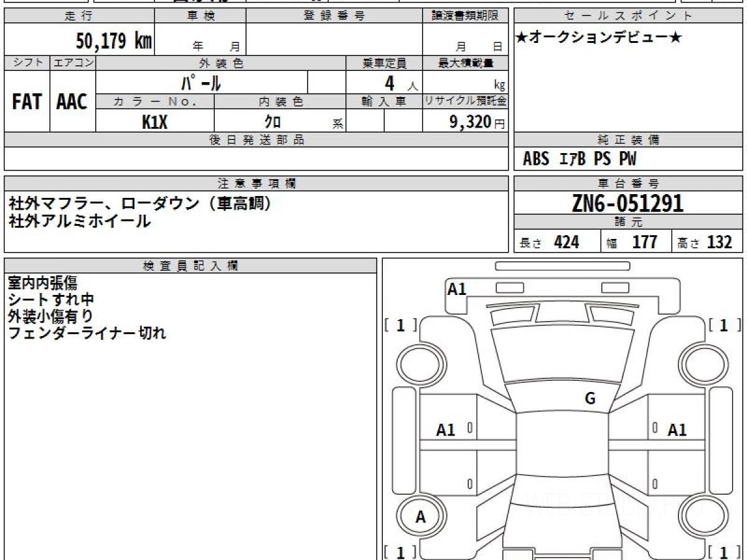This screenshot has width=747, height=560.
Task: Click the シフト header cell
Action: point(27,63)
